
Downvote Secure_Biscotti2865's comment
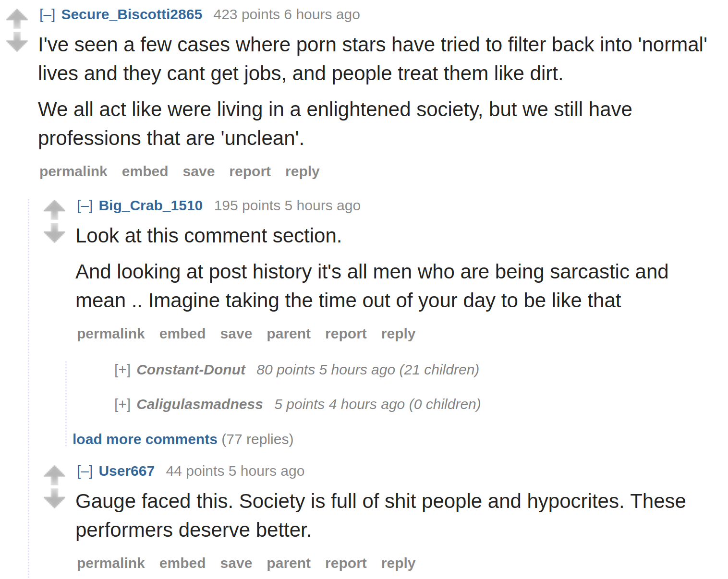click(x=17, y=42)
